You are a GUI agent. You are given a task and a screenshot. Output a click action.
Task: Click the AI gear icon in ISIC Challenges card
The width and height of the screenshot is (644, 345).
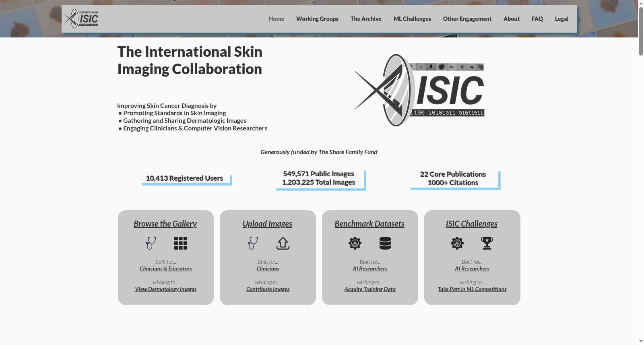[x=457, y=243]
